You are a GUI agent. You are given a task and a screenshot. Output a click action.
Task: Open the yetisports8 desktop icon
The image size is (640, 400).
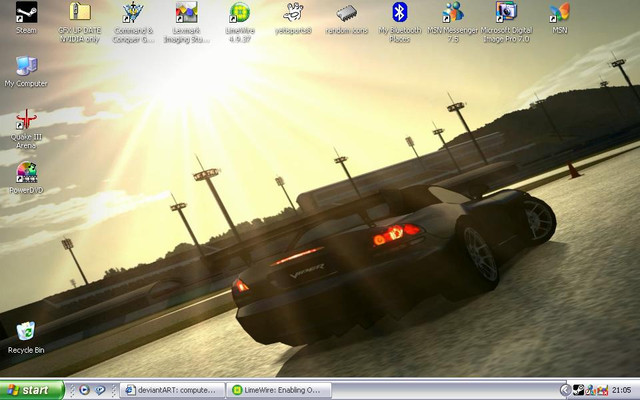click(x=293, y=14)
